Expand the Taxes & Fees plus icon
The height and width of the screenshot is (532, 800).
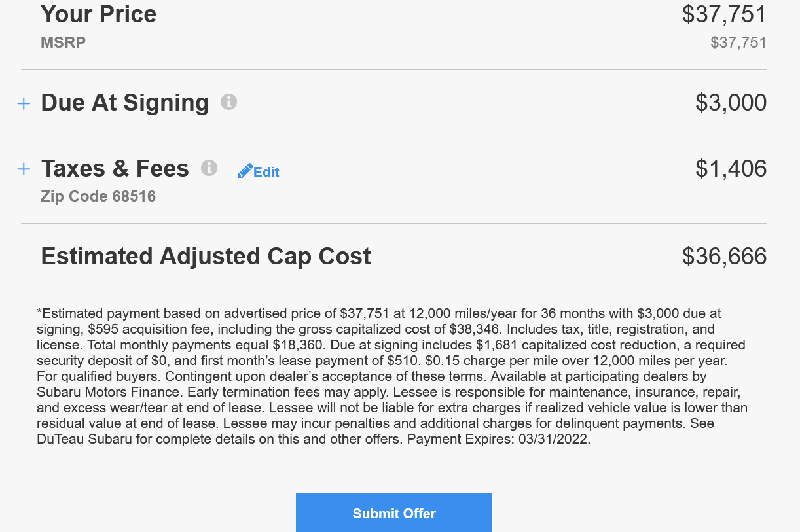24,169
